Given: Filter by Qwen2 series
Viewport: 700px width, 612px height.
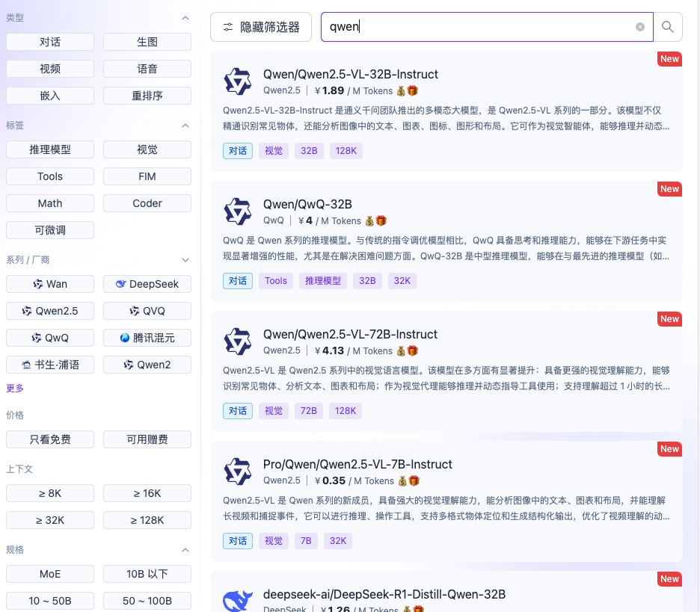Looking at the screenshot, I should click(x=147, y=365).
